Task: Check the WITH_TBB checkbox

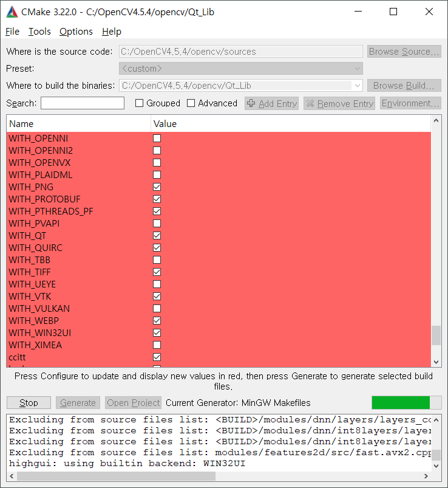Action: pos(157,259)
